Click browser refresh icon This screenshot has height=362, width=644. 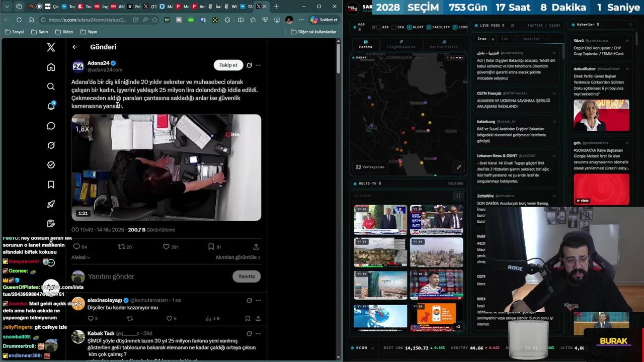coord(19,20)
